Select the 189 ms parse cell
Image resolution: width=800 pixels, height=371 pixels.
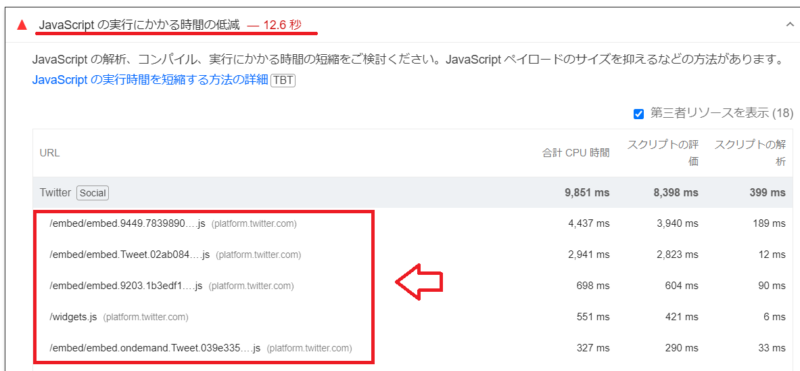769,224
